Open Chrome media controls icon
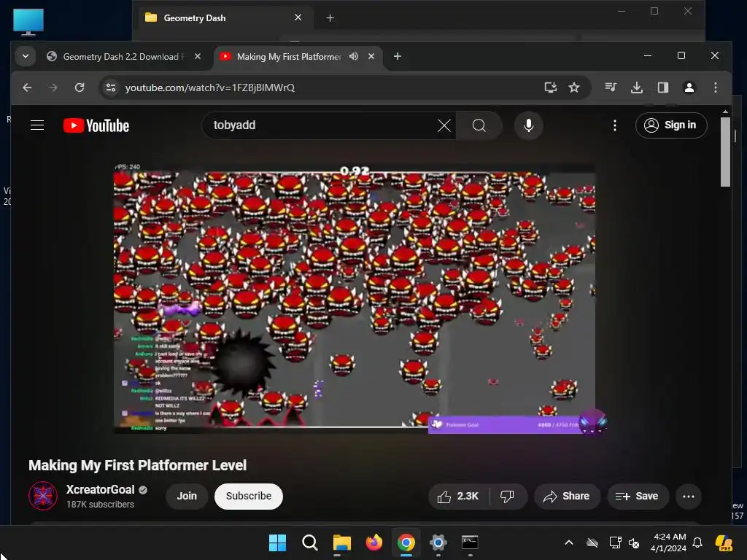 click(611, 87)
